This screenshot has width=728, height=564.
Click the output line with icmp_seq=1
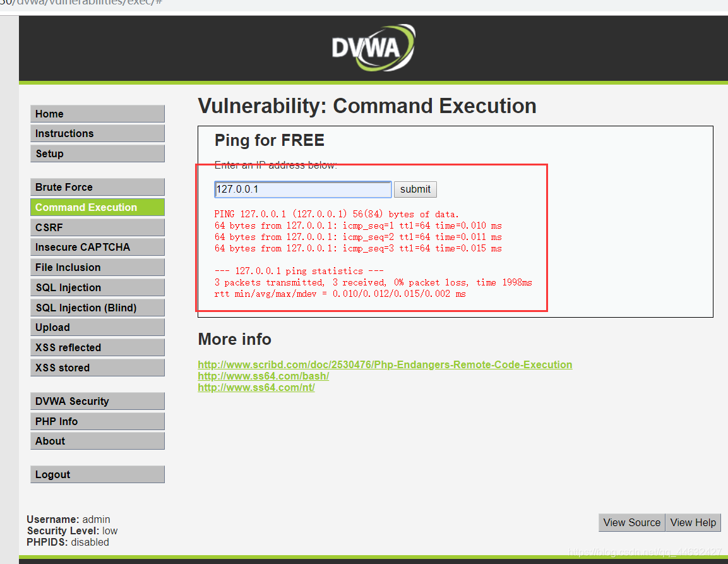[x=358, y=225]
